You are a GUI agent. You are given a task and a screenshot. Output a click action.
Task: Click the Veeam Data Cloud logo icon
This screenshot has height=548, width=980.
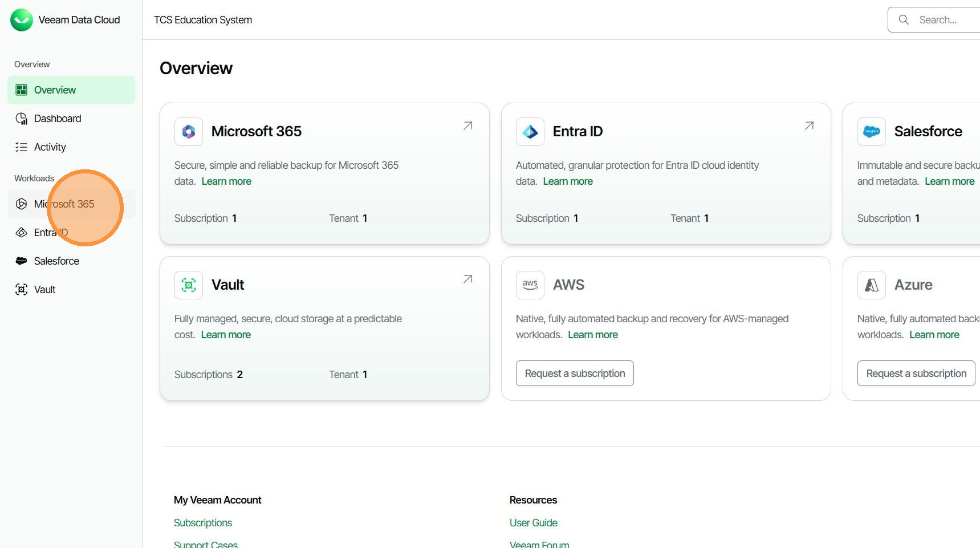tap(22, 20)
